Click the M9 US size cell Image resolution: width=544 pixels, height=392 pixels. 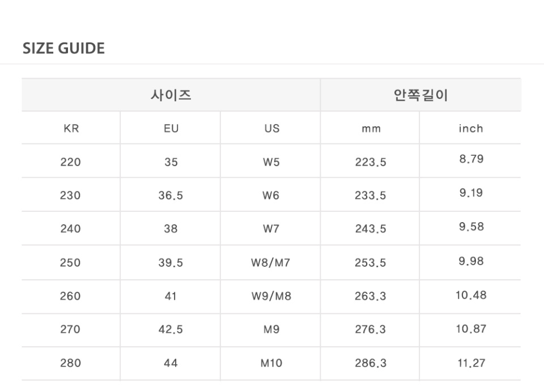pyautogui.click(x=271, y=329)
